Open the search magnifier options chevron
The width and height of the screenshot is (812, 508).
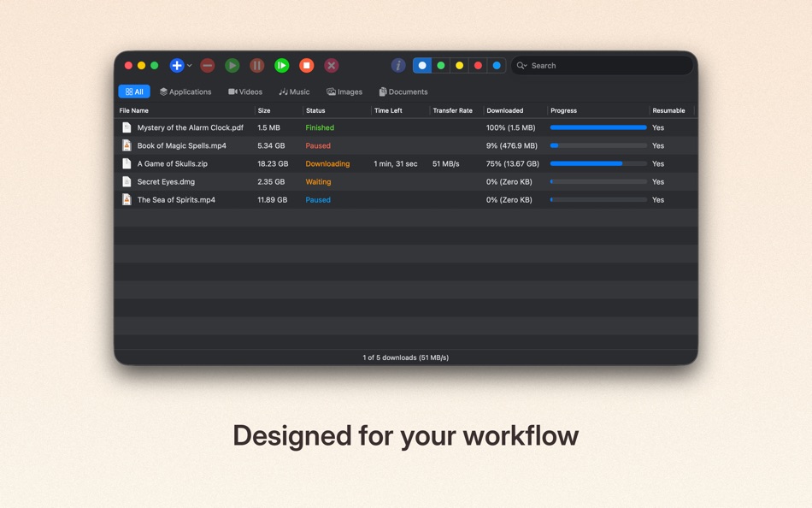[x=522, y=65]
